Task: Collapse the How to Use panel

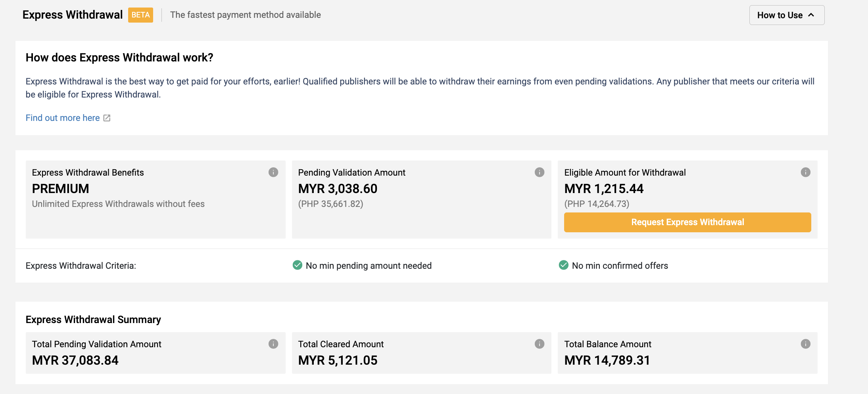Action: pyautogui.click(x=787, y=15)
